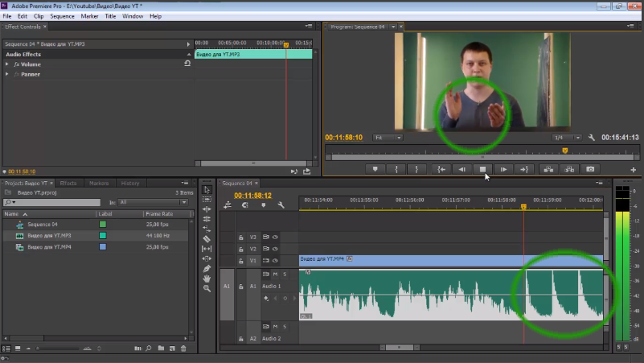Select the Hand tool
644x363 pixels.
207,278
